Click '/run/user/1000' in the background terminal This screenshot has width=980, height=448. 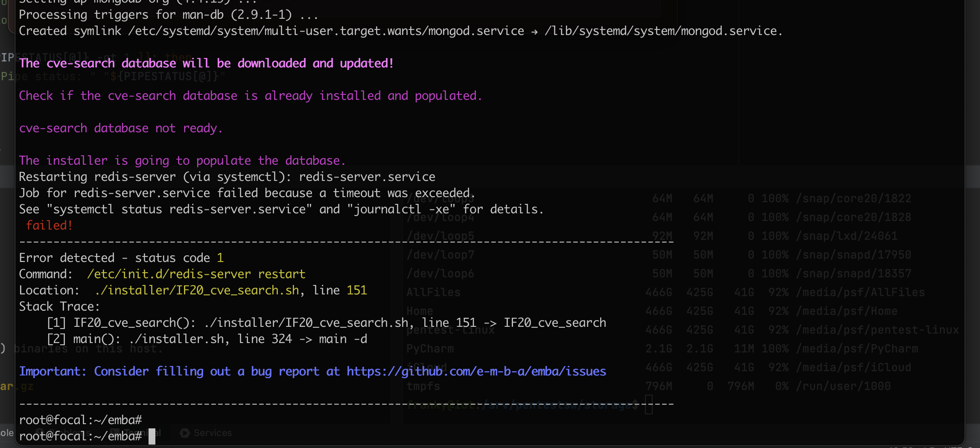[x=843, y=386]
